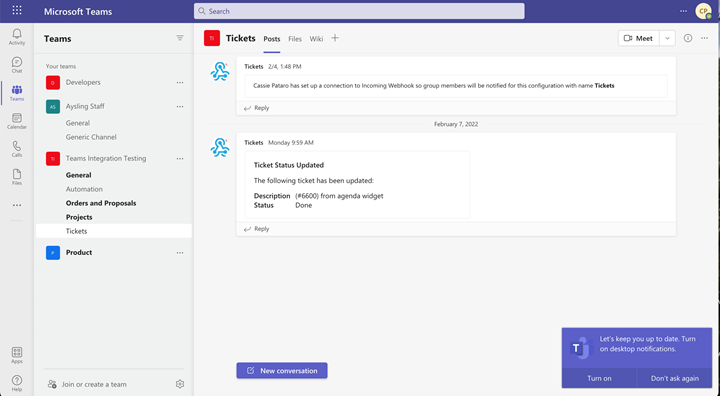Viewport: 720px width, 396px height.
Task: Open the channel info icon
Action: (x=688, y=38)
